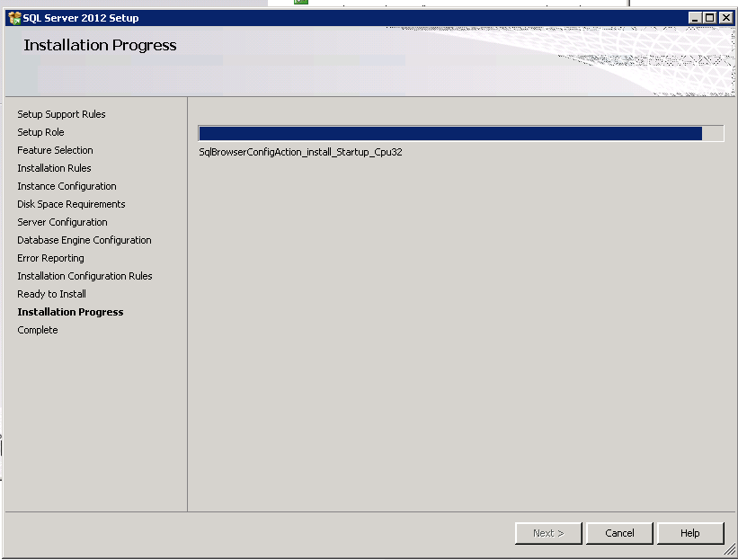Screen dimensions: 738x560
Task: Open Help for the setup wizard
Action: tap(690, 533)
